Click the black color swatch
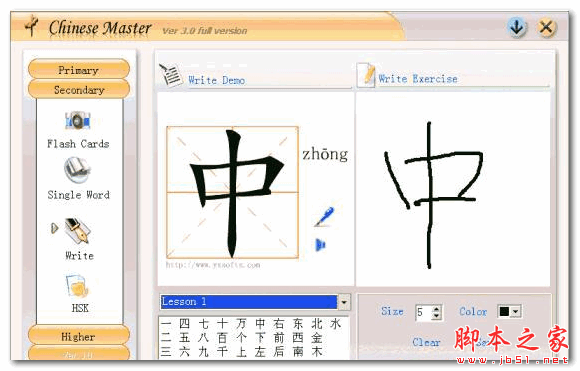Screen dimensions: 580x371 (x=504, y=311)
